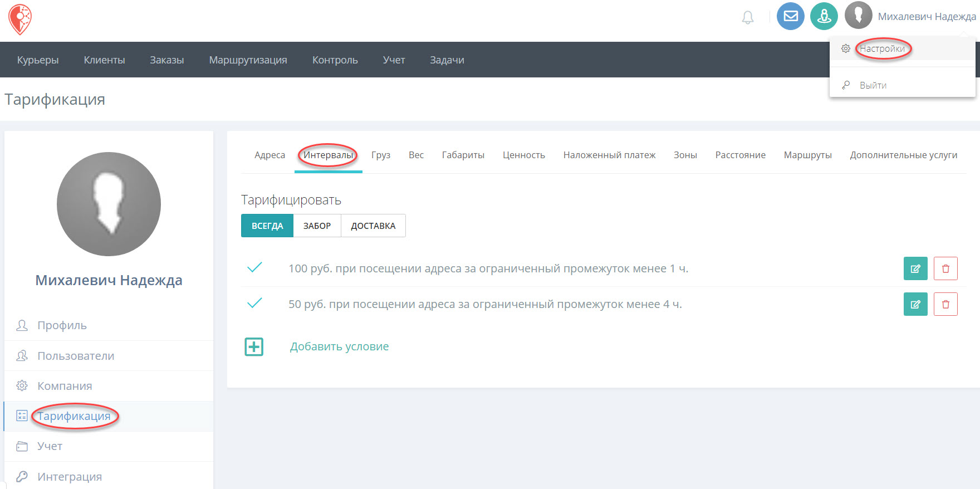Click the large profile avatar picture
The height and width of the screenshot is (489, 980).
pyautogui.click(x=109, y=204)
